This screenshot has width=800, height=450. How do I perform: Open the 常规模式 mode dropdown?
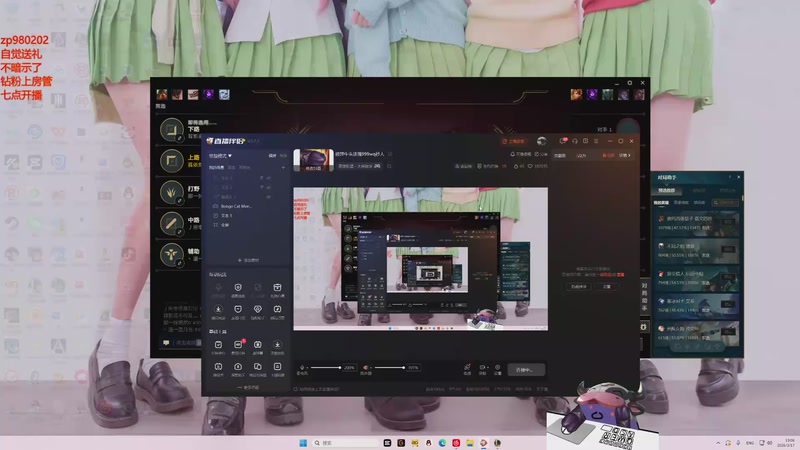point(220,156)
